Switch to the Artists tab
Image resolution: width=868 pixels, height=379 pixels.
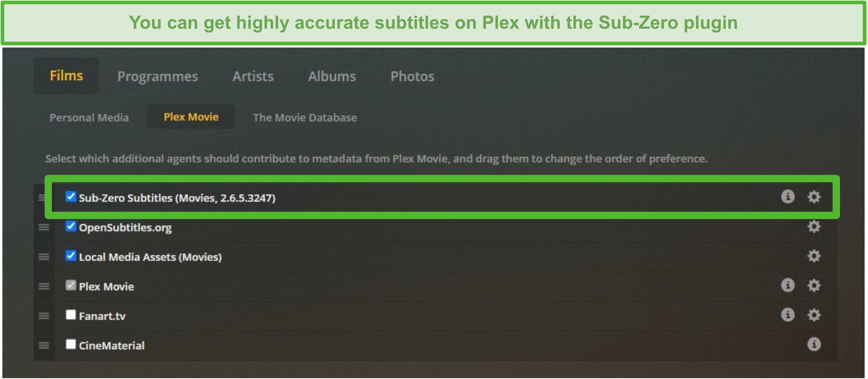click(253, 76)
